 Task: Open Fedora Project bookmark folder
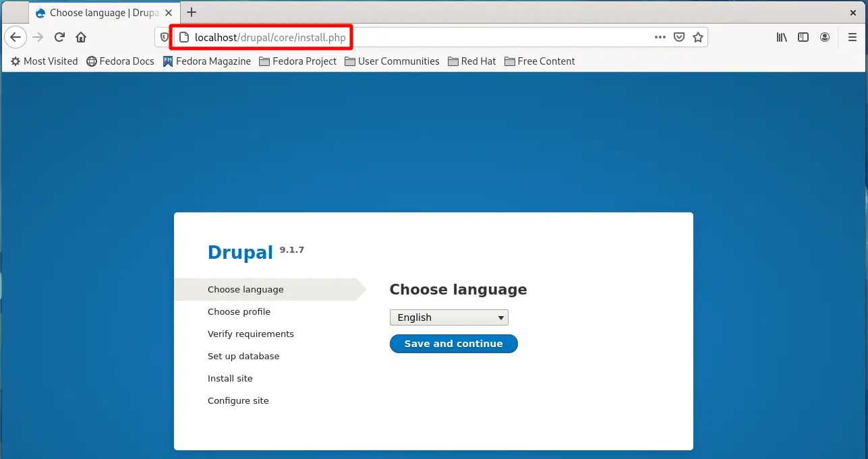point(298,61)
